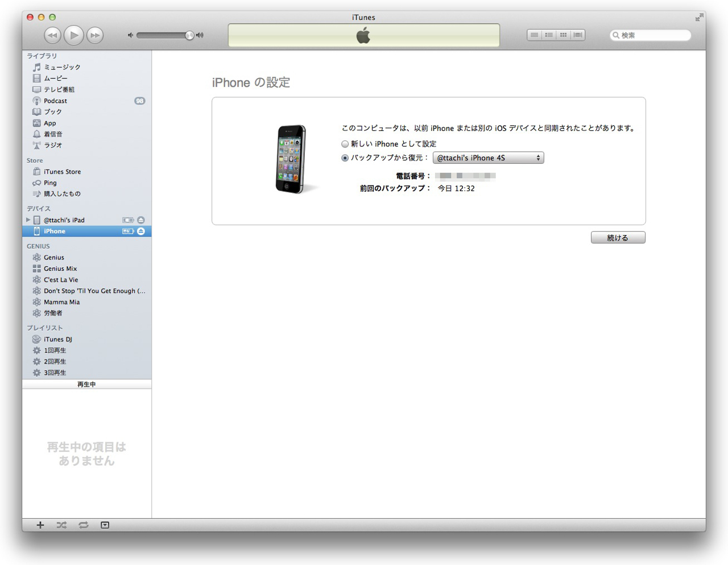Click the rewind/previous track button
The image size is (728, 565).
[52, 35]
